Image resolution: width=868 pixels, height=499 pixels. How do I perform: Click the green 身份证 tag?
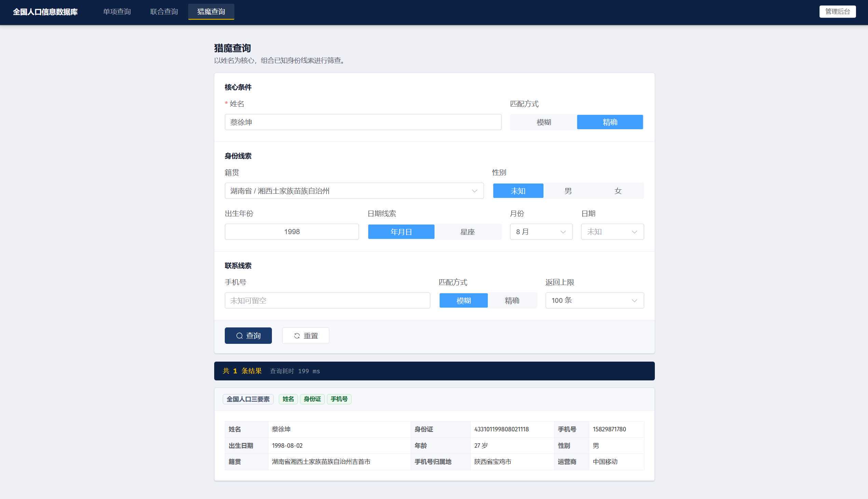(x=312, y=399)
